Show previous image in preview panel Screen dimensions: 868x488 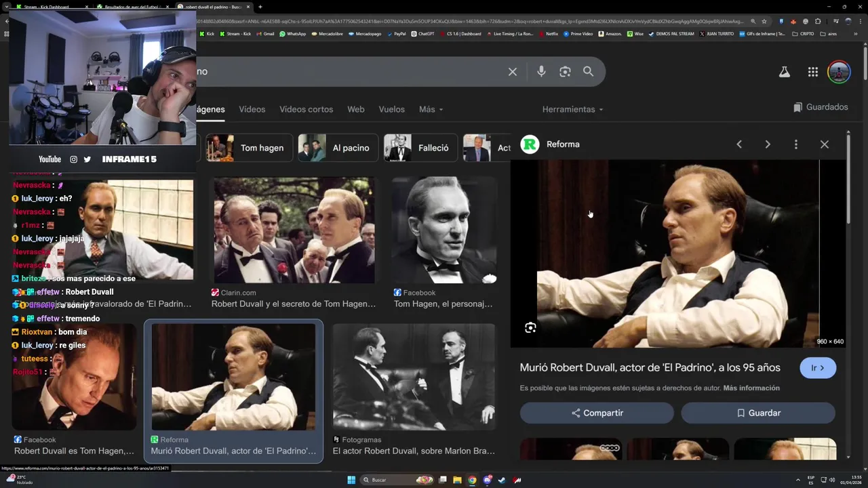[x=739, y=144]
